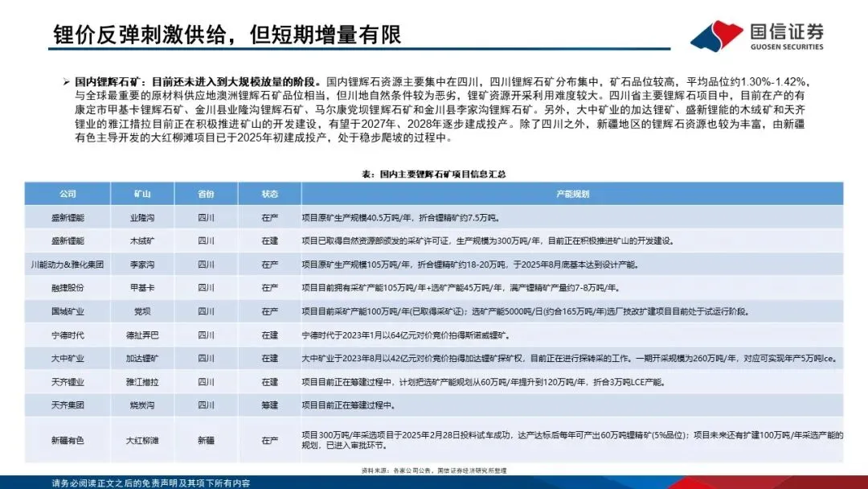Click province cell "新疆" in the last row

(206, 440)
